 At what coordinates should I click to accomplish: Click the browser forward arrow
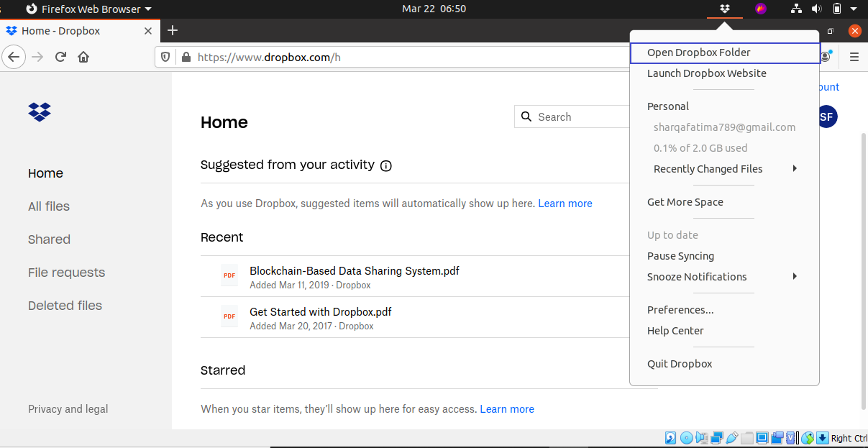[x=37, y=57]
